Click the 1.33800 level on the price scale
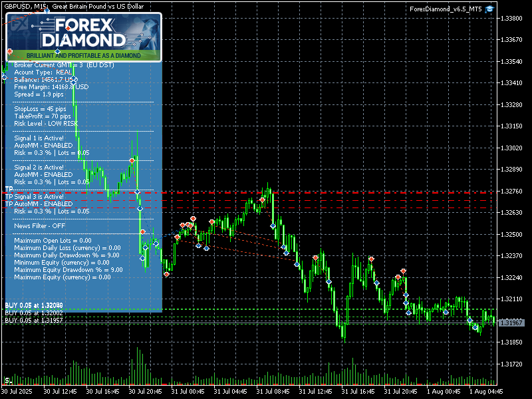Screen dimensions: 532x399 512,19
